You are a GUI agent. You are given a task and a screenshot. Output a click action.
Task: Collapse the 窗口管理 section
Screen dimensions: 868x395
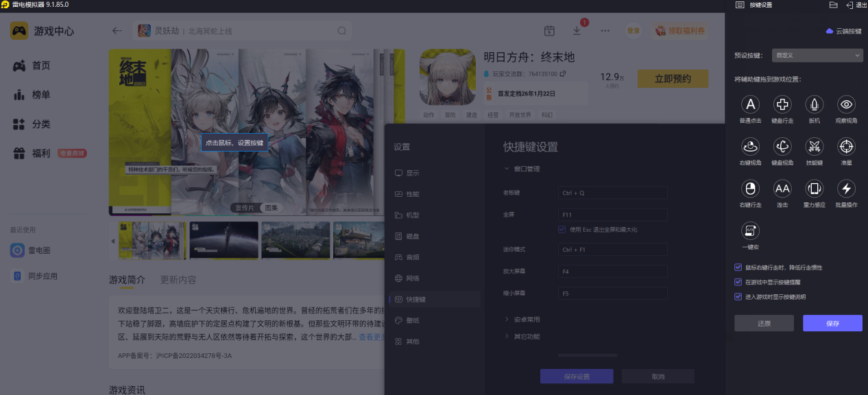pos(522,169)
